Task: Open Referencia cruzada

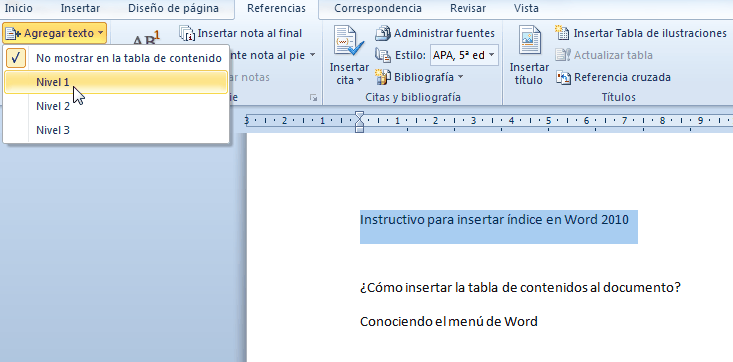Action: coord(622,77)
